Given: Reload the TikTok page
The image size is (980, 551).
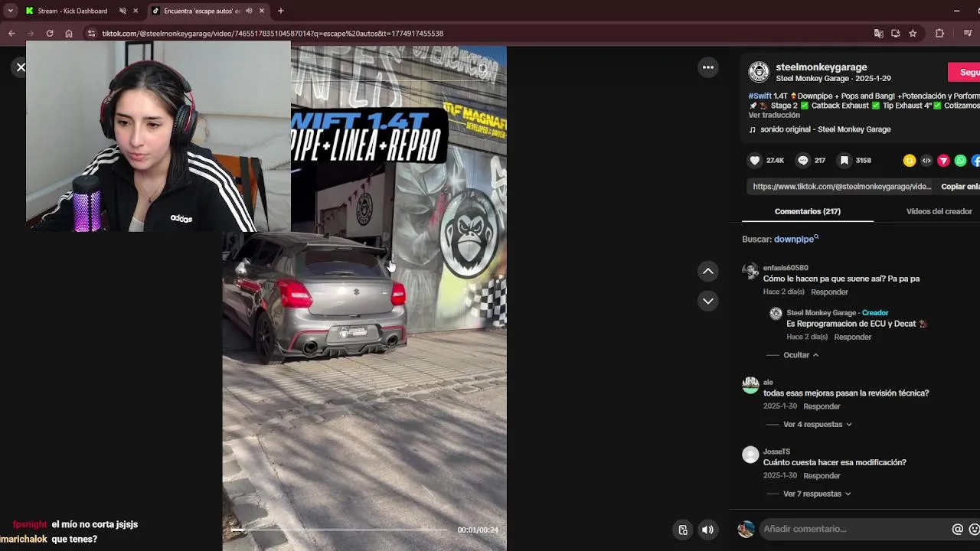Looking at the screenshot, I should 50,34.
